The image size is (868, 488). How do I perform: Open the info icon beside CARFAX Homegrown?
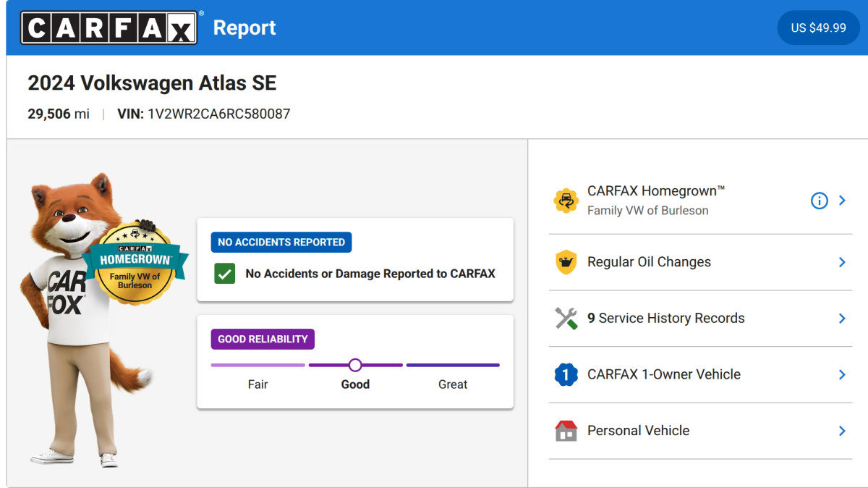pyautogui.click(x=819, y=201)
